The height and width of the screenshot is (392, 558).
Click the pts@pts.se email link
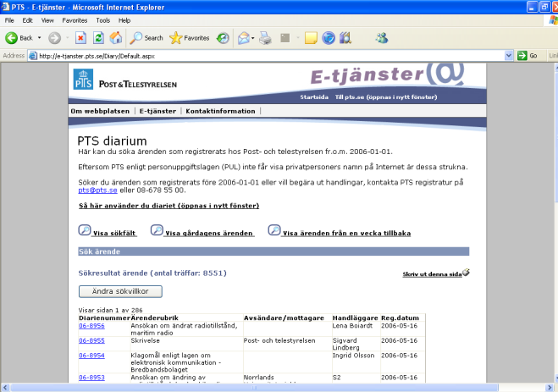[x=97, y=190]
